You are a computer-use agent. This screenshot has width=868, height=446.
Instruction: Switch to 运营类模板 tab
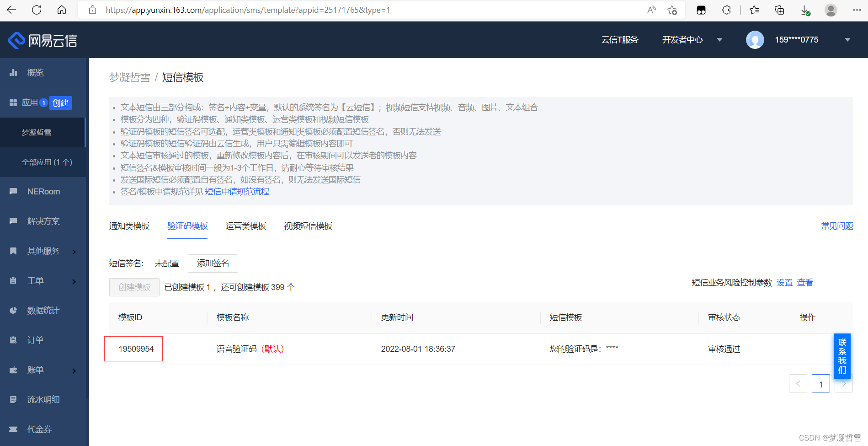coord(245,226)
